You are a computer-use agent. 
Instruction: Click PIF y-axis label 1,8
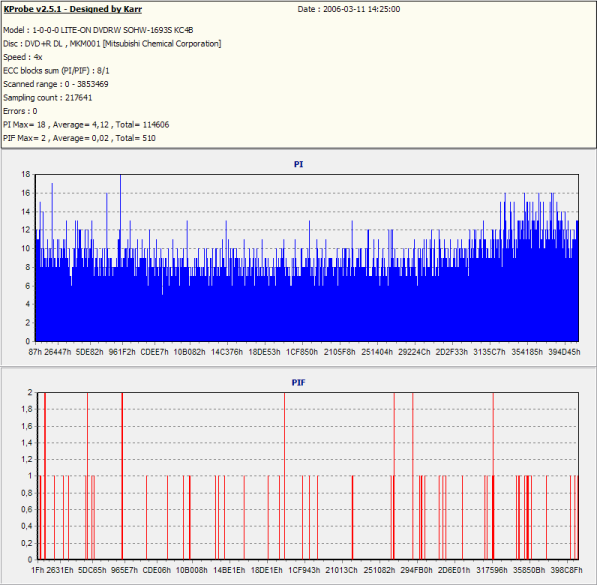(x=27, y=409)
